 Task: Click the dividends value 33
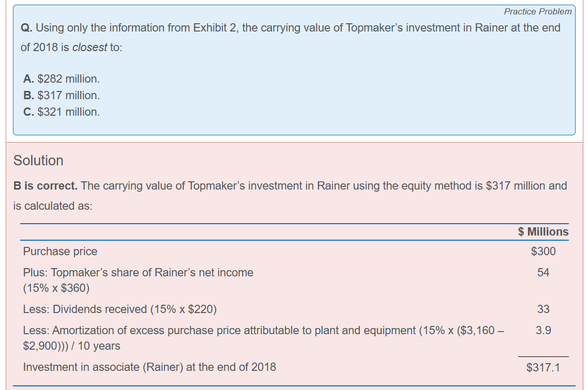tap(543, 309)
